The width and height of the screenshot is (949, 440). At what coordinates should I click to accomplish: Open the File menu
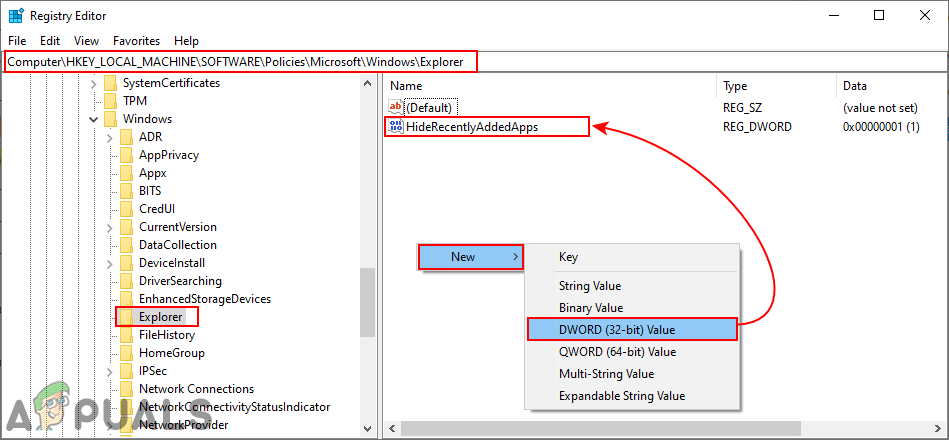point(17,41)
